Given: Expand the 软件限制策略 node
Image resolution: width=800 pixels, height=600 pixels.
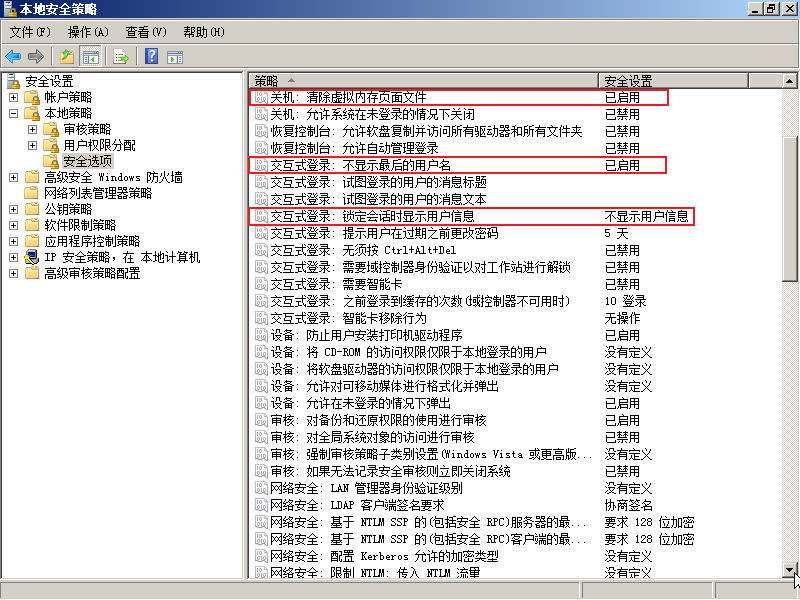Looking at the screenshot, I should pos(14,225).
